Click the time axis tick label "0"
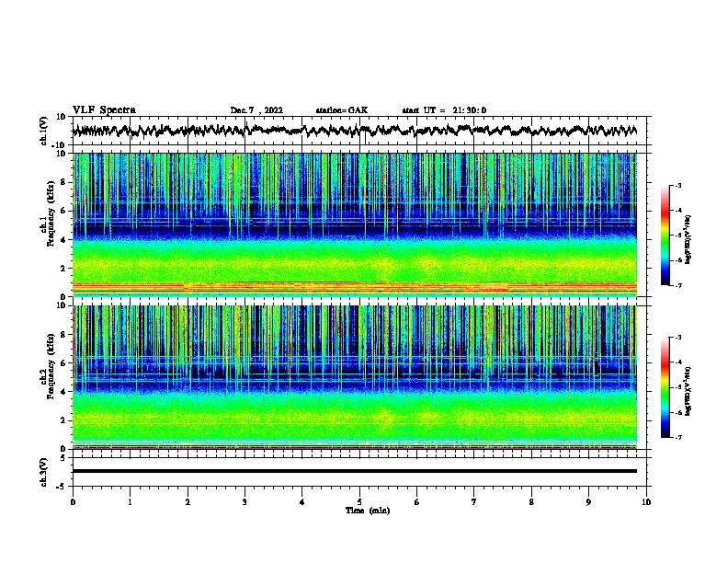Screen dimensions: 728x563 click(x=73, y=502)
